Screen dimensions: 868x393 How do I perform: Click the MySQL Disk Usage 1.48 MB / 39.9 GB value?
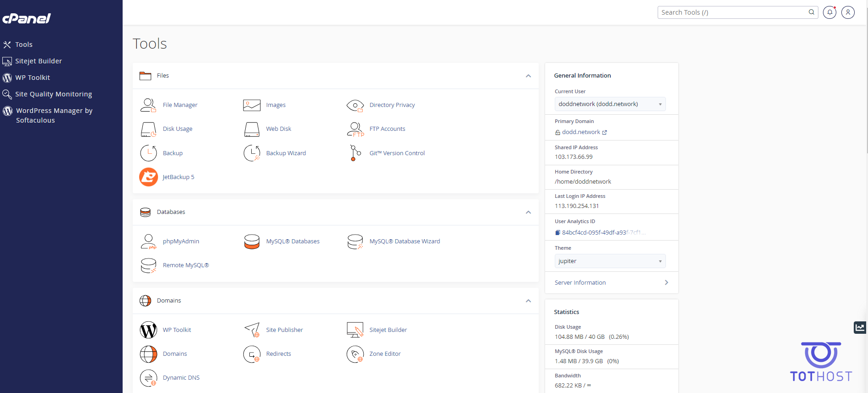[579, 361]
